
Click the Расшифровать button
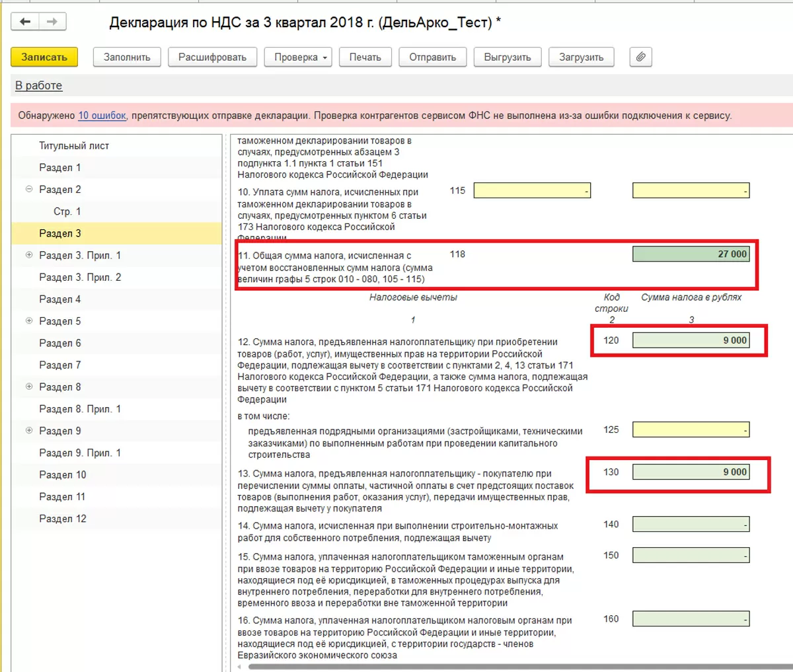(x=212, y=57)
